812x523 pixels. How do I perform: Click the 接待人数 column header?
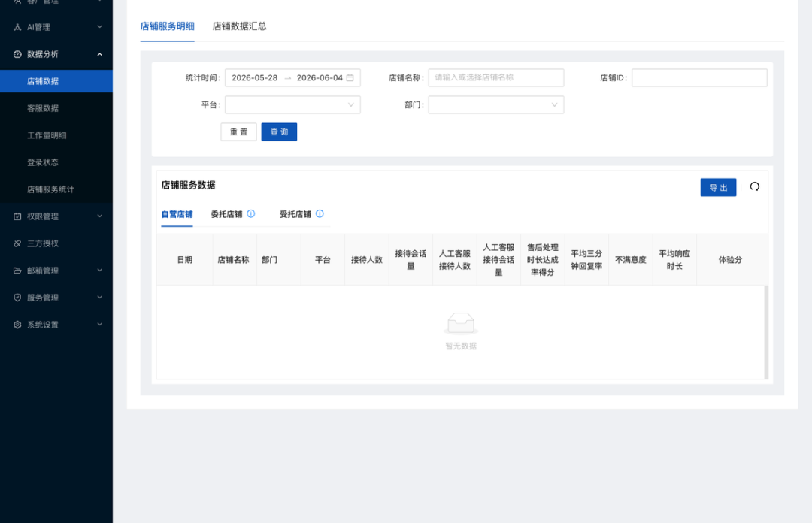[367, 260]
